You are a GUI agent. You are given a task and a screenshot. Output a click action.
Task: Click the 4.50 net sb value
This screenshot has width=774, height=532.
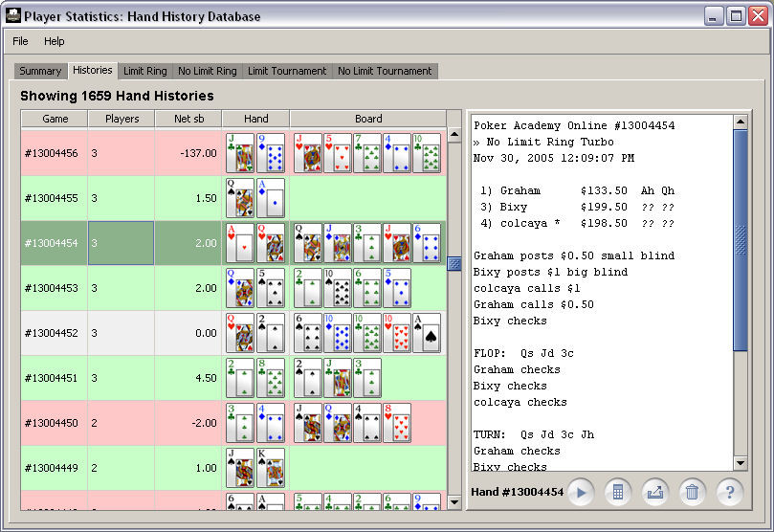[x=206, y=378]
